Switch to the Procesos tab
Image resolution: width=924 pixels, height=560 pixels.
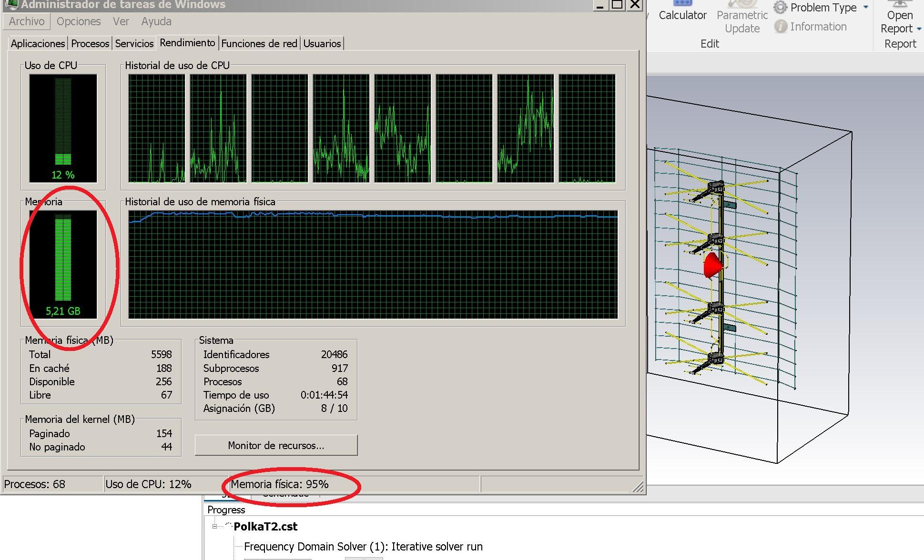point(90,43)
